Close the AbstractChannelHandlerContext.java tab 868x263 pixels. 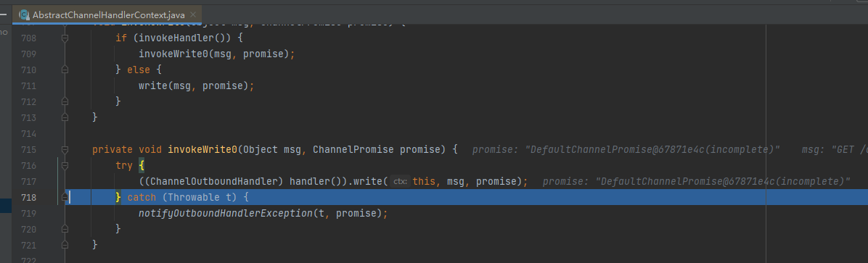[x=192, y=15]
